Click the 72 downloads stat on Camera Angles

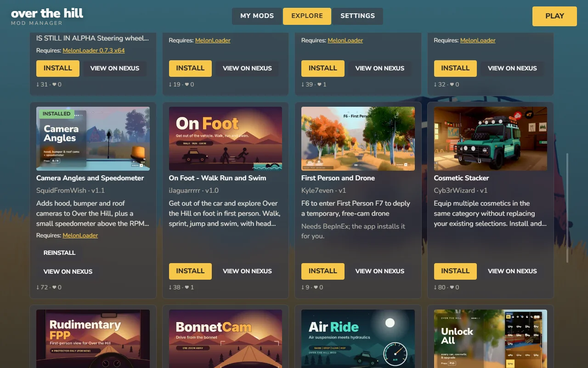42,287
